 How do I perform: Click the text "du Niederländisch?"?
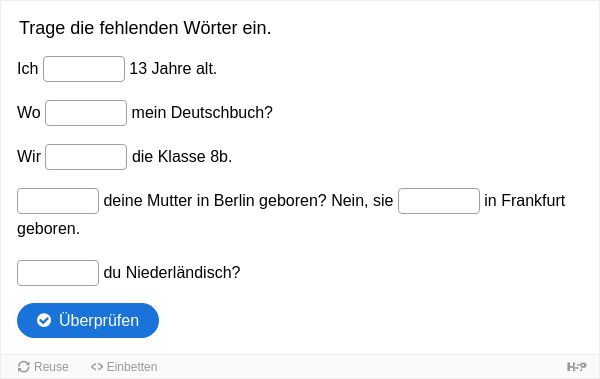click(172, 273)
